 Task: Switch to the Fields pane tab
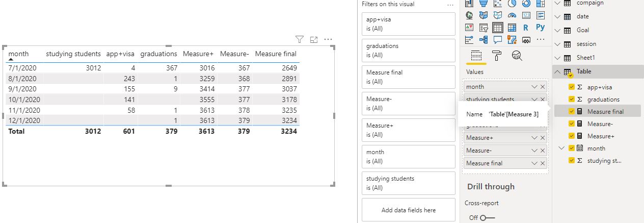click(476, 56)
